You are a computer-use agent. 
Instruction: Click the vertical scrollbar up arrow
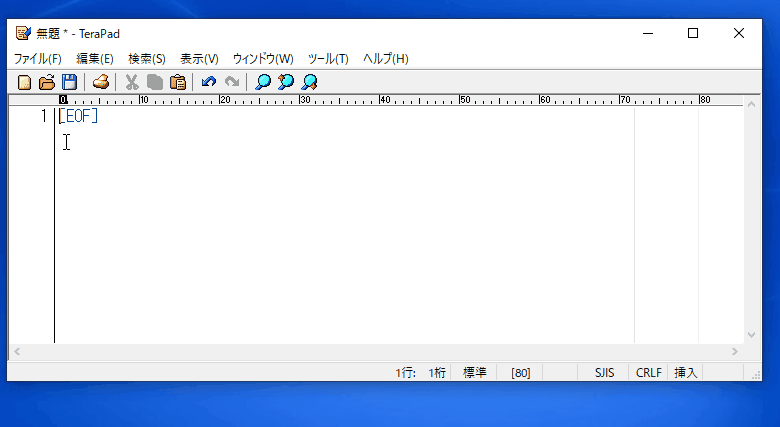pos(752,105)
